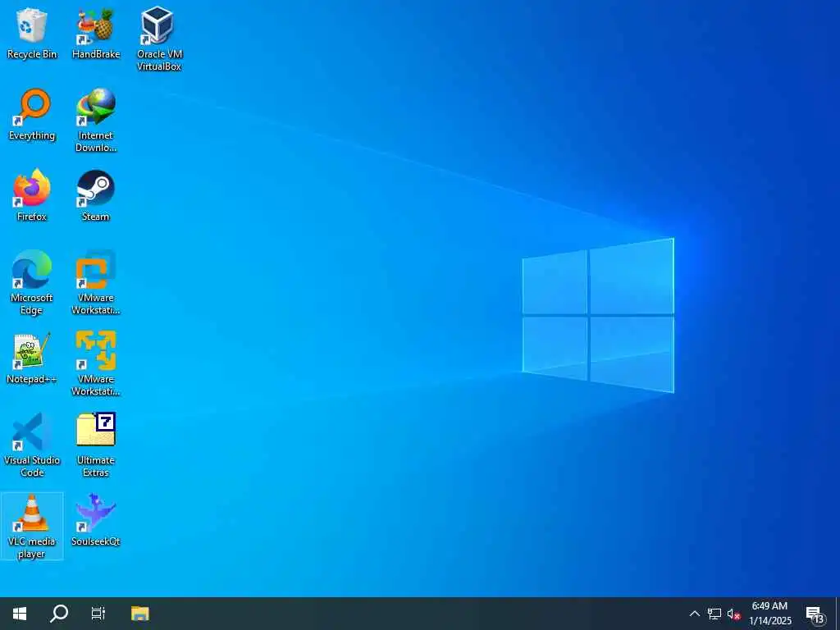Image resolution: width=840 pixels, height=630 pixels.
Task: Open Task View from taskbar
Action: pyautogui.click(x=98, y=614)
